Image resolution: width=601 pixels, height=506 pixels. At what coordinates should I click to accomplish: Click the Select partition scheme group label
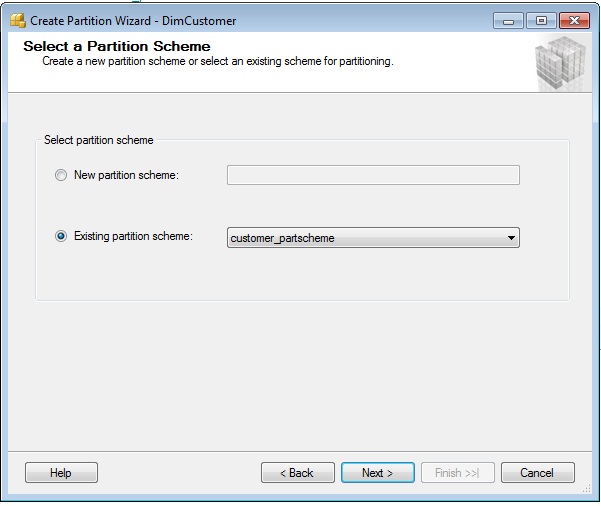pos(99,140)
